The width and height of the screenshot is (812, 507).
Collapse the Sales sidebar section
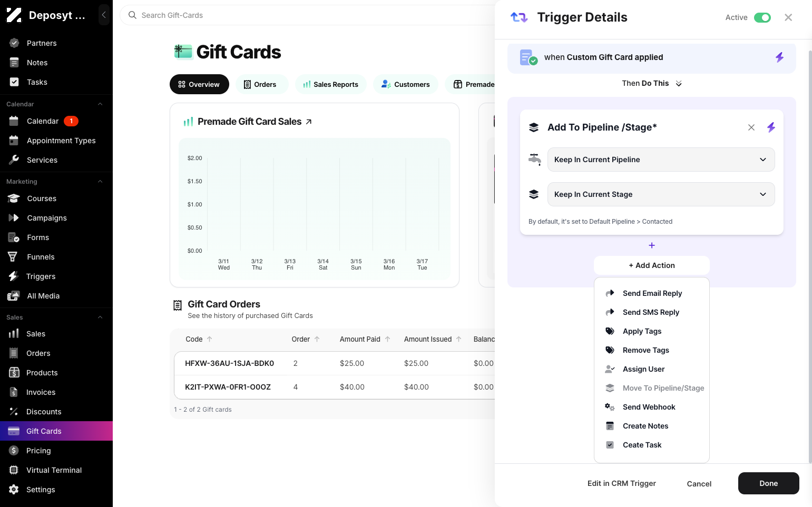click(x=100, y=317)
